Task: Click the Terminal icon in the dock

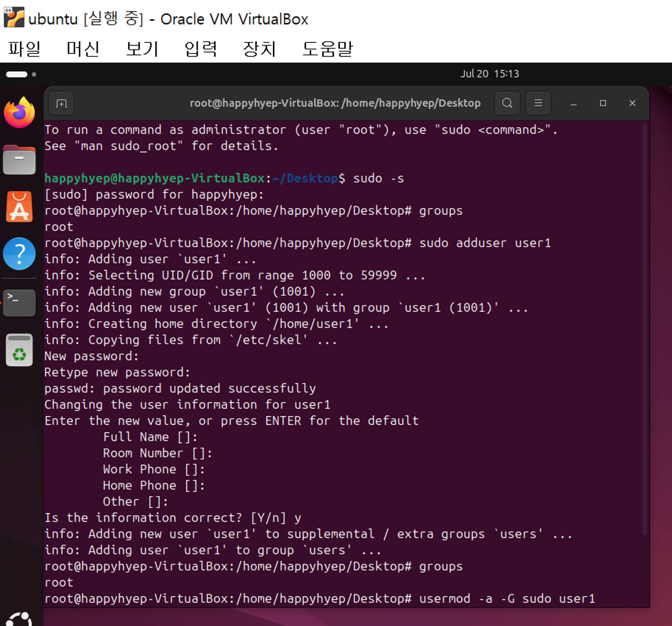Action: [x=19, y=302]
